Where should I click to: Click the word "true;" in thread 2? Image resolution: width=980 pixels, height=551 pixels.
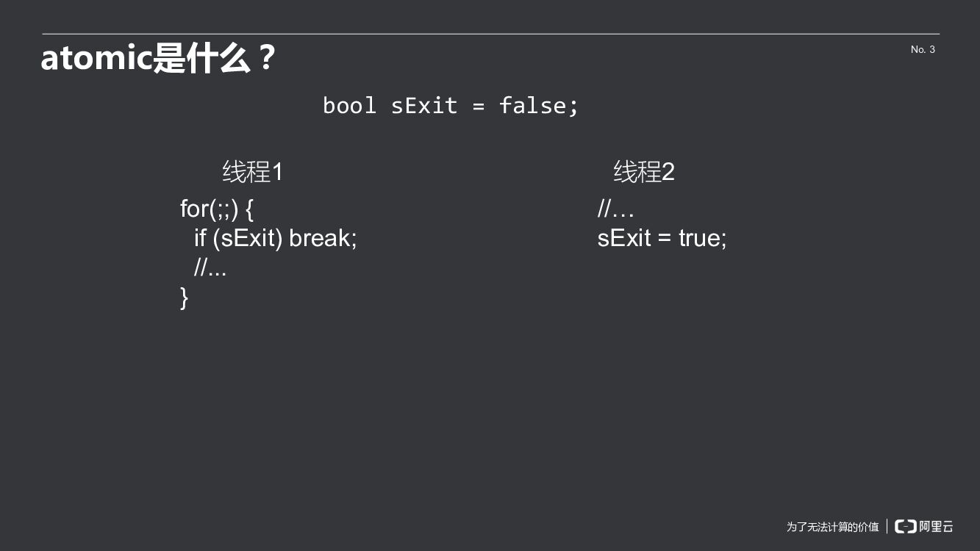702,238
